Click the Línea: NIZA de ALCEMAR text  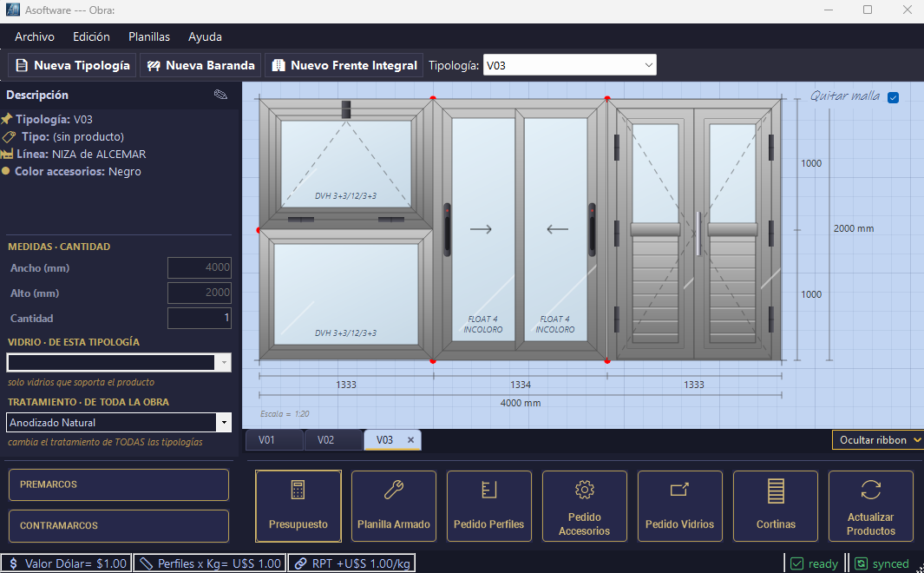click(x=82, y=154)
